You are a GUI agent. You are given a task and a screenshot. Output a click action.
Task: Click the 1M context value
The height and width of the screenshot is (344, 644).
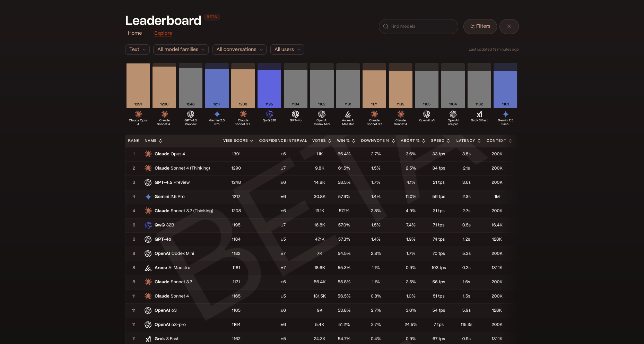pyautogui.click(x=497, y=197)
